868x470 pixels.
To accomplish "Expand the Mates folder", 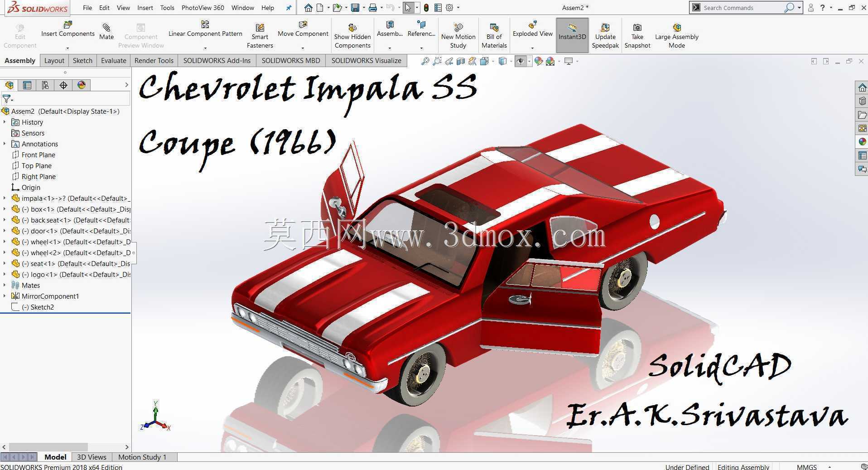I will coord(5,286).
